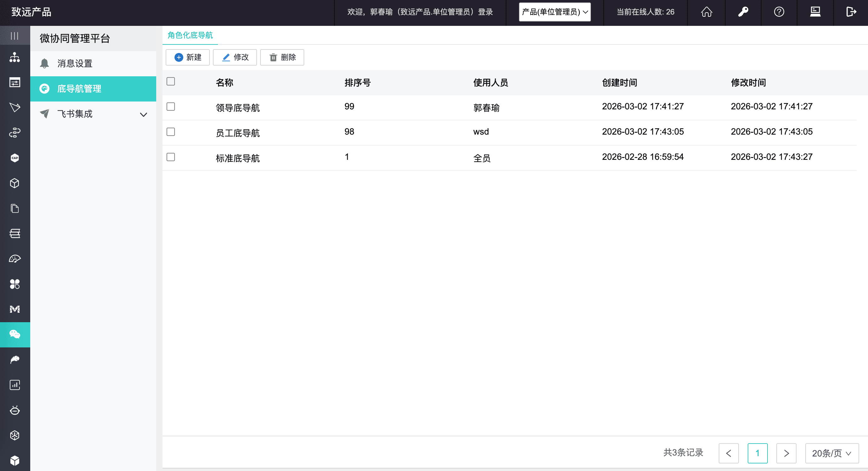This screenshot has width=868, height=471.
Task: Click the key icon in top bar
Action: click(743, 12)
